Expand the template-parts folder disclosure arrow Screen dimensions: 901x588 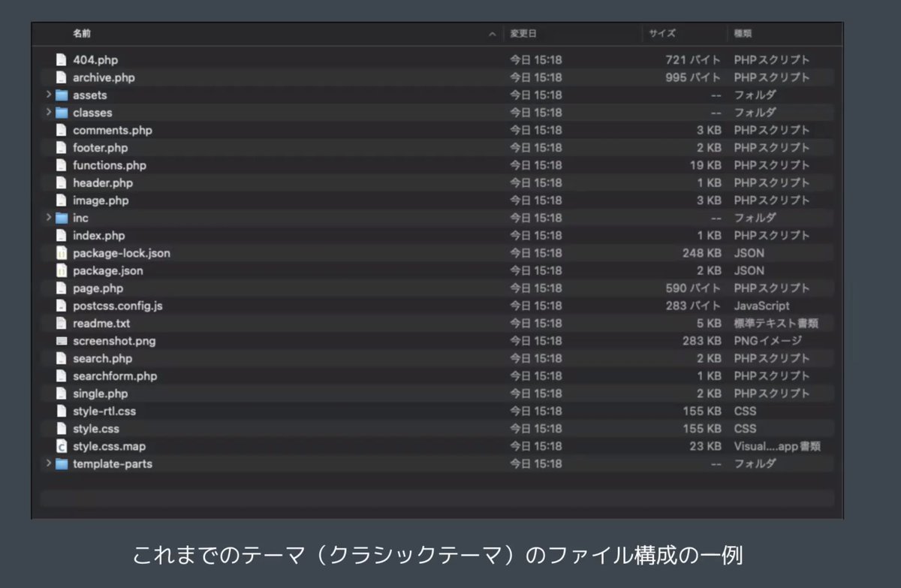(x=49, y=463)
